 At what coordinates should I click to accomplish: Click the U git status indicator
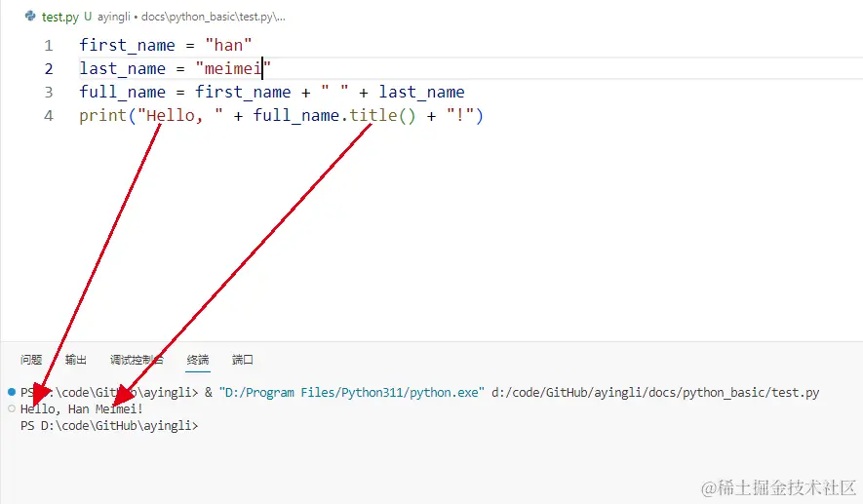pyautogui.click(x=88, y=17)
